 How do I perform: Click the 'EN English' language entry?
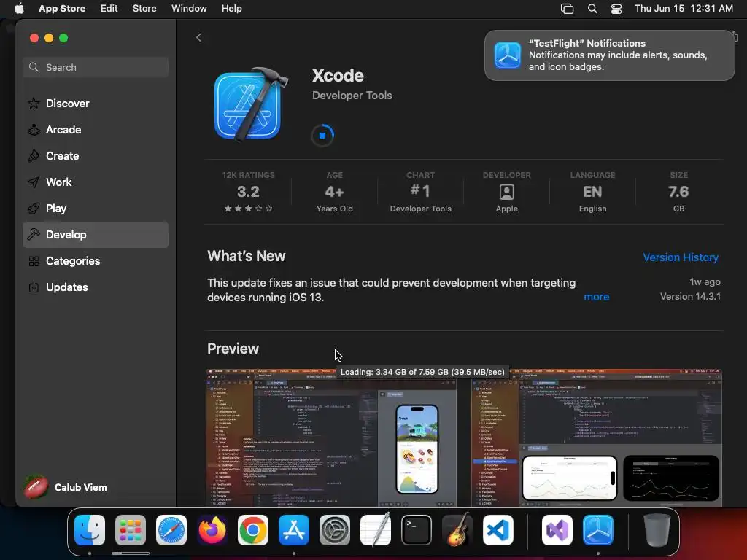tap(592, 192)
